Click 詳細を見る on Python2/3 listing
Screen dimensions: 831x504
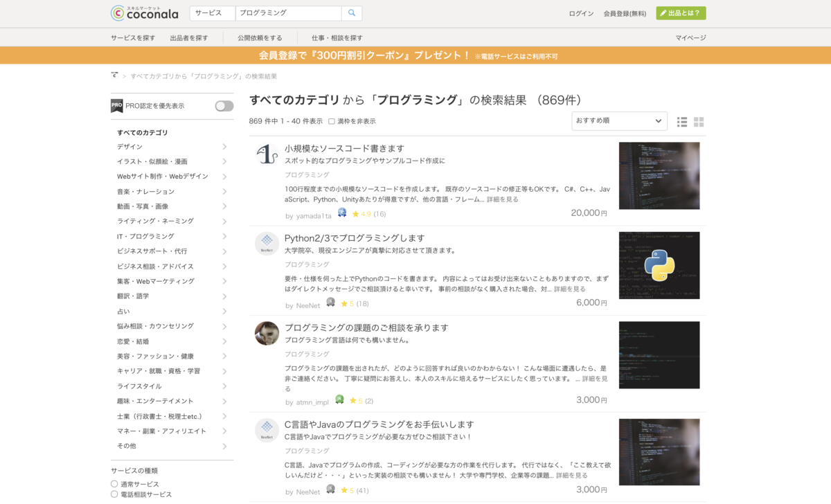click(569, 289)
